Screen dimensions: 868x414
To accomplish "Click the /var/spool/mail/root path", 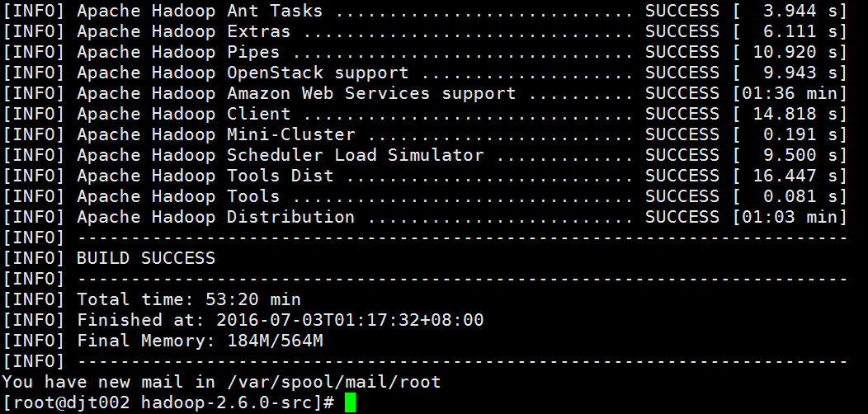I will coord(333,382).
